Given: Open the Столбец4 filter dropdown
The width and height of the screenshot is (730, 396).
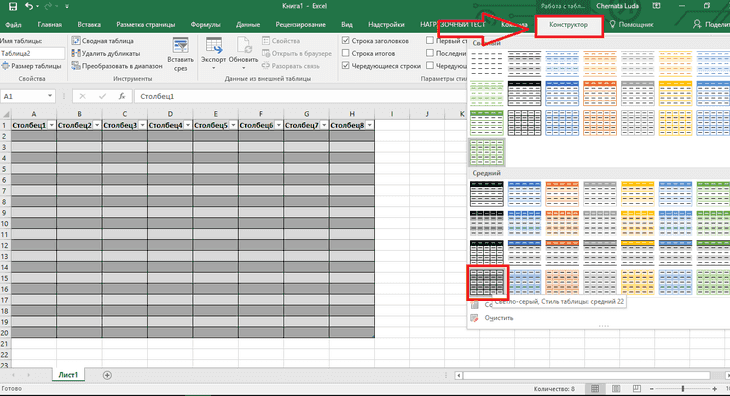Looking at the screenshot, I should 188,125.
